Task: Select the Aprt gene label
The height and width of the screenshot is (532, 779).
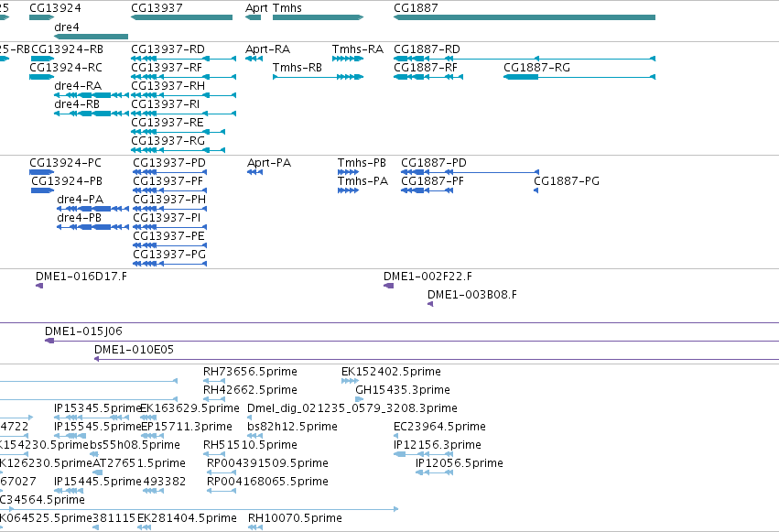Action: [256, 8]
